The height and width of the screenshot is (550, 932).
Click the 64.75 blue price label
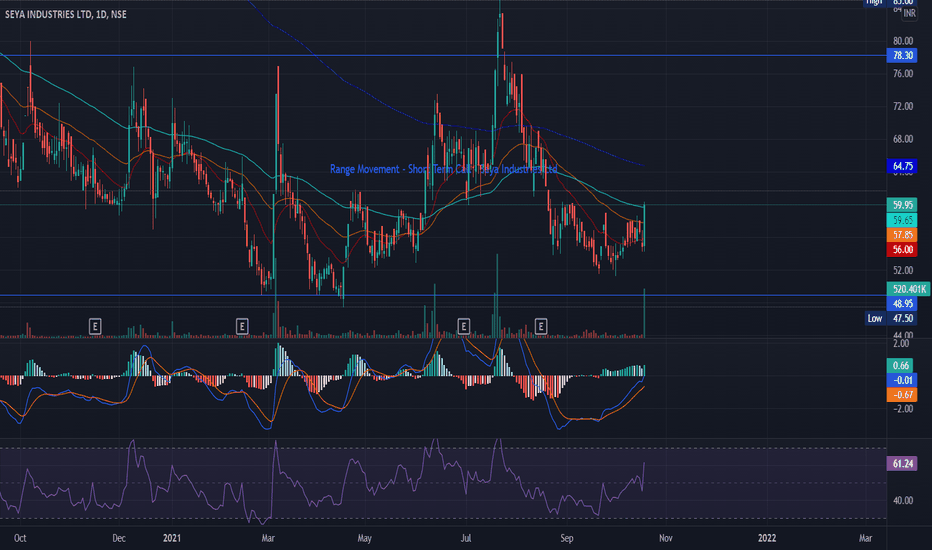tap(902, 166)
